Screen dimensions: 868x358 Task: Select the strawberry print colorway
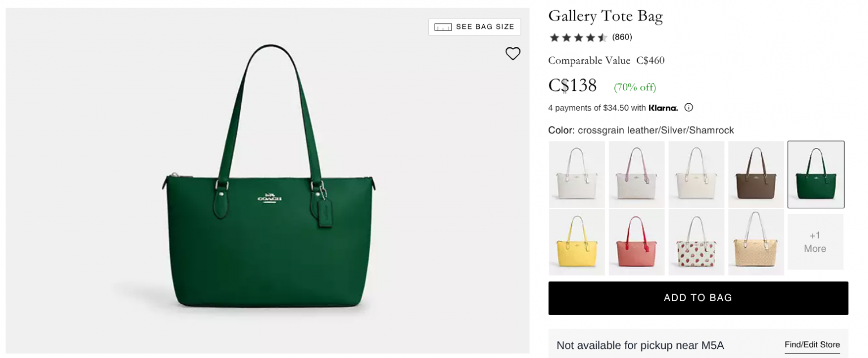(696, 242)
